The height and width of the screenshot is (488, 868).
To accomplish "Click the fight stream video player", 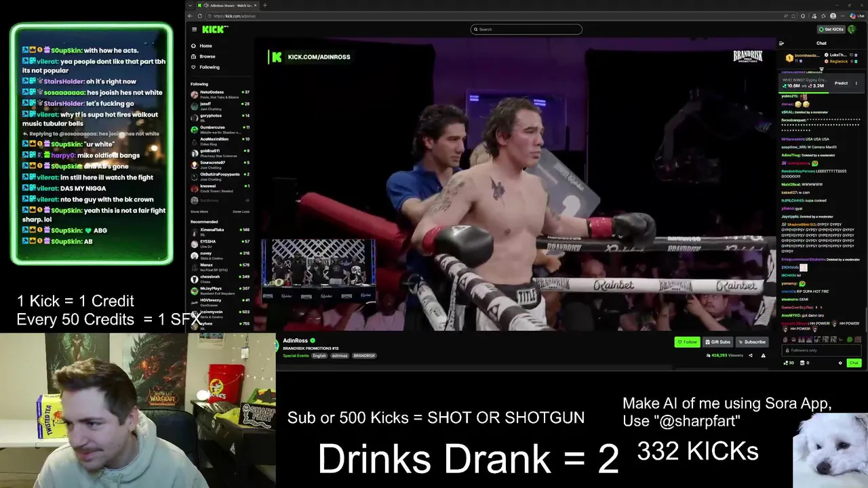I will [515, 184].
